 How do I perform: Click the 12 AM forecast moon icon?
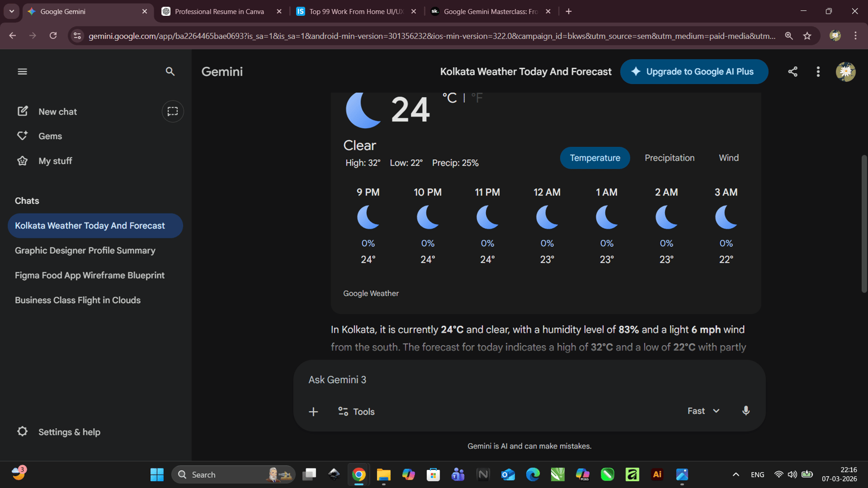[547, 217]
